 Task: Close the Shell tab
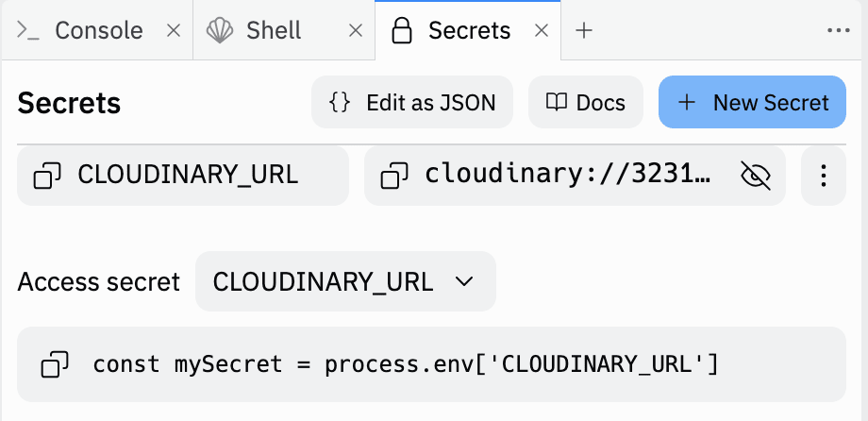coord(356,30)
